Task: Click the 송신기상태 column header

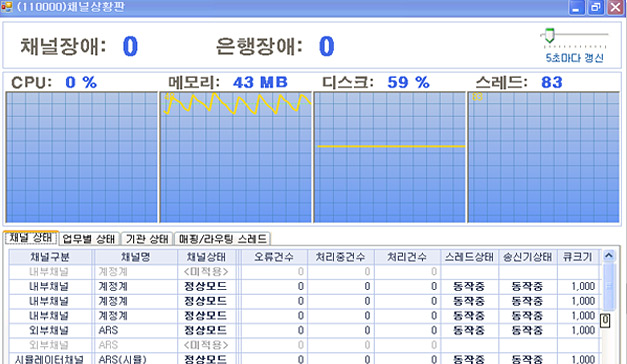Action: [x=527, y=257]
